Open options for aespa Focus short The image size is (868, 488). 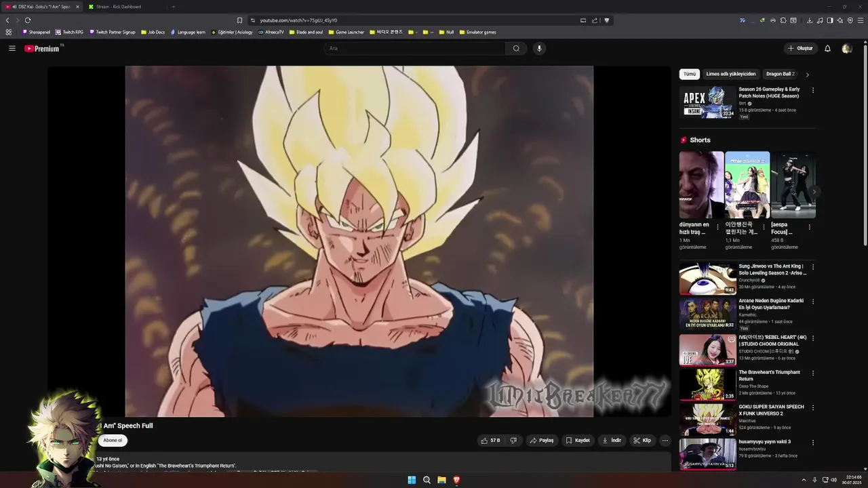809,227
